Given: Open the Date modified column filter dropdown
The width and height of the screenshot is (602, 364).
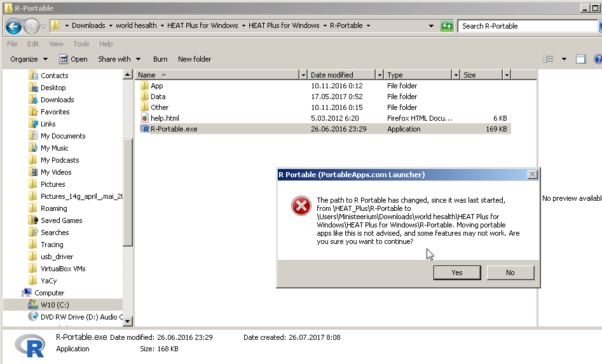Looking at the screenshot, I should [x=380, y=75].
